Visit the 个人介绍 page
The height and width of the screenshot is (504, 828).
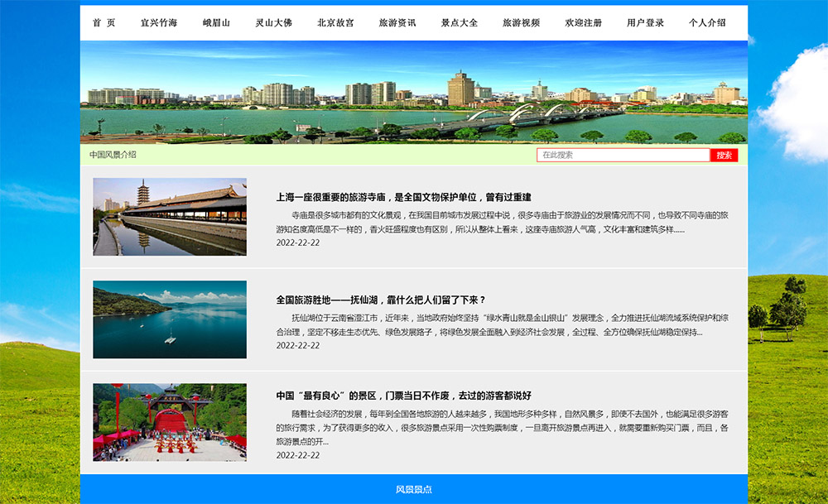707,22
